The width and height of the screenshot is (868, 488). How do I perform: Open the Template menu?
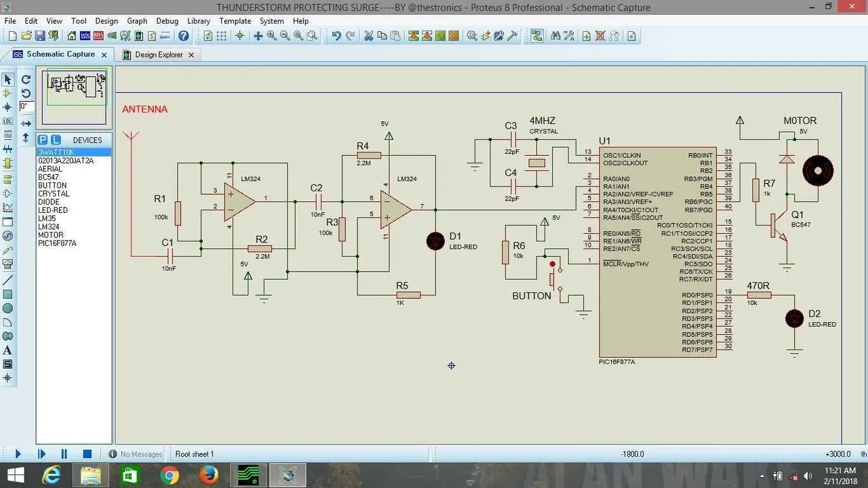[x=235, y=21]
